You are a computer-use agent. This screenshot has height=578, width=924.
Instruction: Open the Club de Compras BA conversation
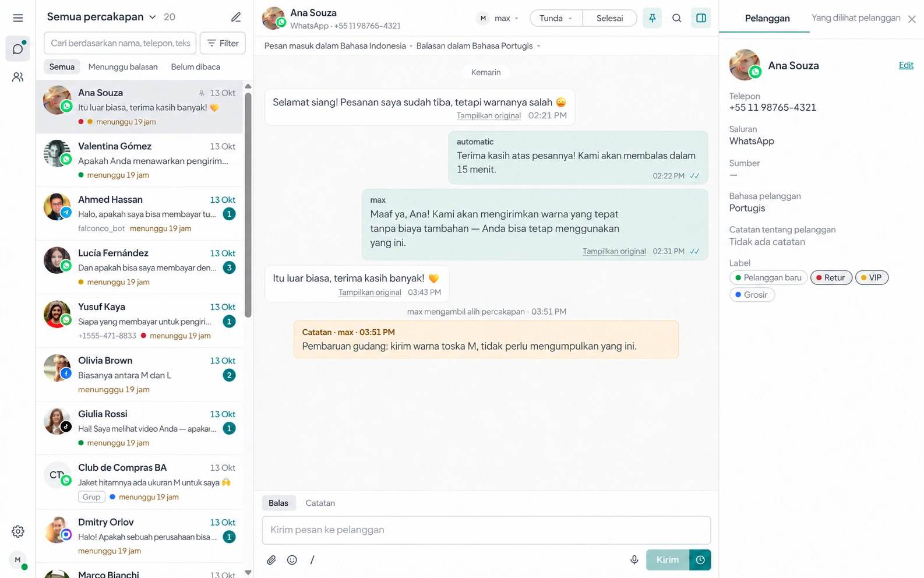139,482
